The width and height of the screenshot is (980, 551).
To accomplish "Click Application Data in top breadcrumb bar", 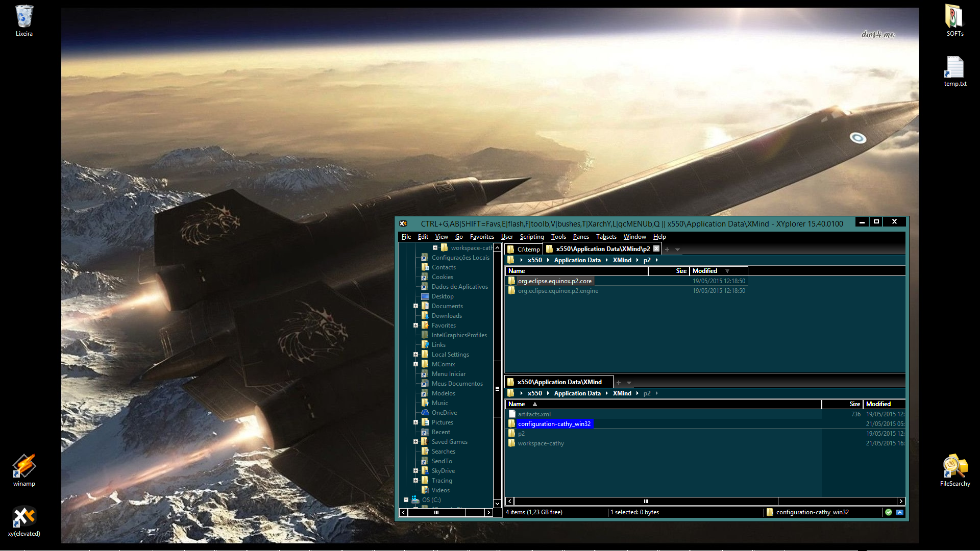I will [x=577, y=260].
